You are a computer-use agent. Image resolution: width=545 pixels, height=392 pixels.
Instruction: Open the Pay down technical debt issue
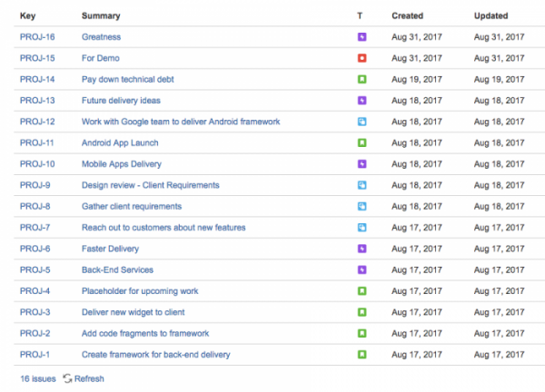pos(127,79)
